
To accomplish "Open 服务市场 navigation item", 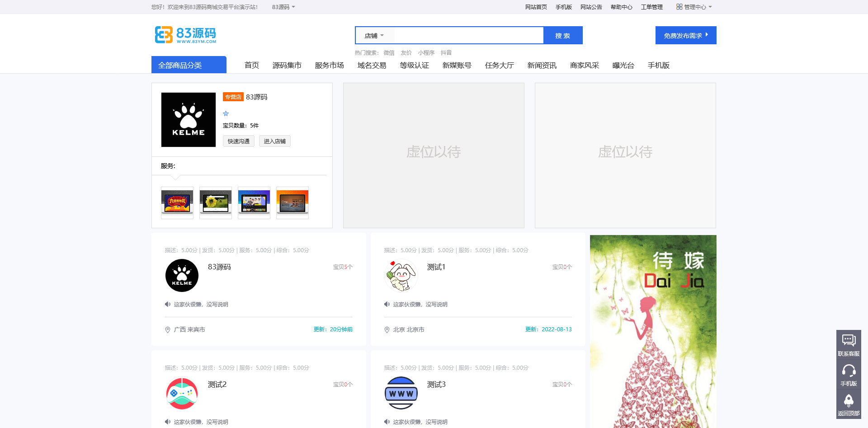I will coord(330,65).
